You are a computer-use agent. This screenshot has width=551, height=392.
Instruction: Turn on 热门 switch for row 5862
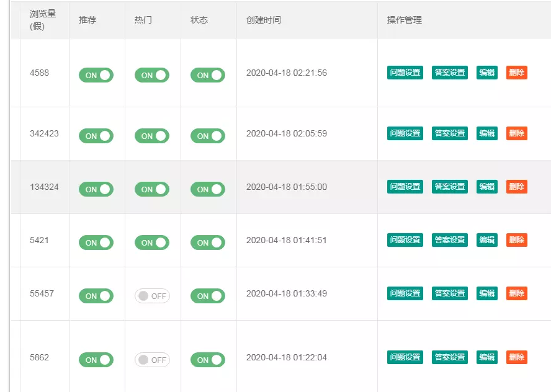click(x=152, y=360)
